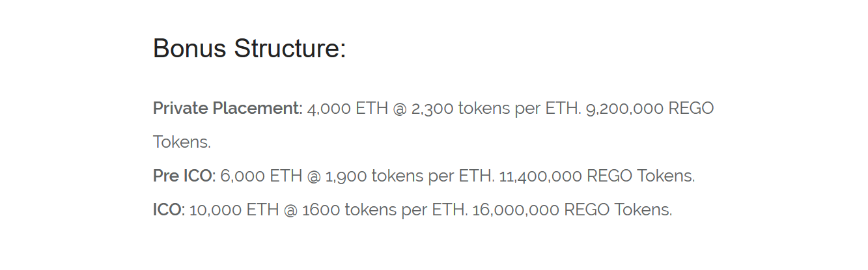Select the 16,000,000 REGO Tokens total

click(x=572, y=210)
